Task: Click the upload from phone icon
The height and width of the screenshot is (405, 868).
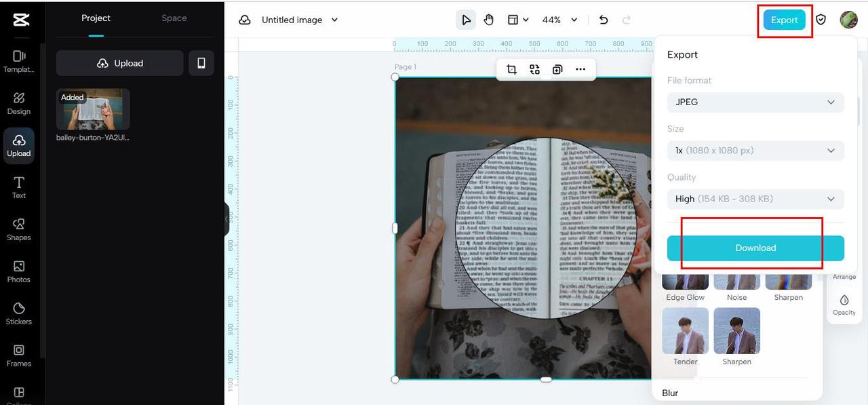Action: pyautogui.click(x=201, y=63)
